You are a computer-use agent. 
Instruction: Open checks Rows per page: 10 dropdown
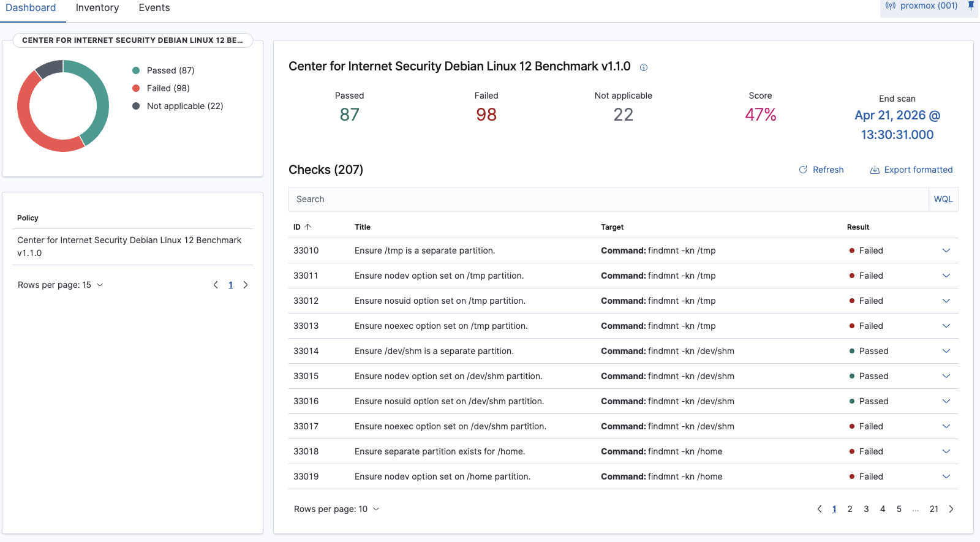coord(337,509)
